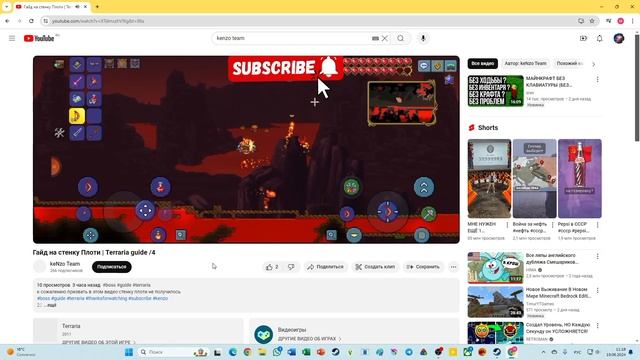This screenshot has height=360, width=640.
Task: Open the taskbar weather widget
Action: [x=20, y=352]
